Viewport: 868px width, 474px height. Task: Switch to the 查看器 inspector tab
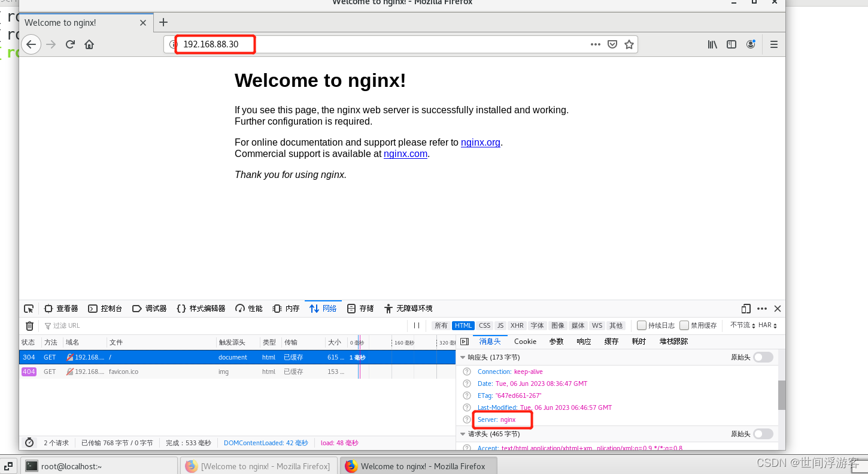tap(61, 309)
